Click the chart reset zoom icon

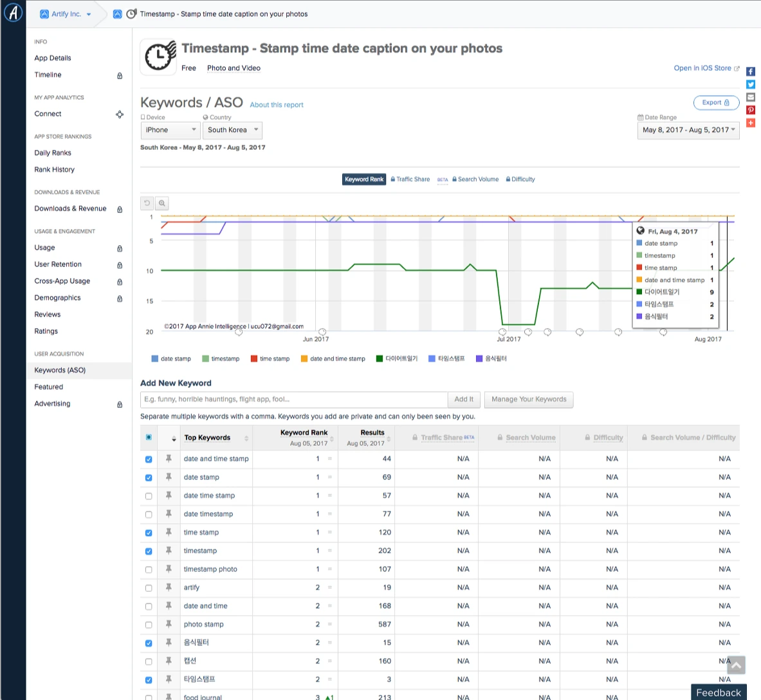(x=147, y=203)
